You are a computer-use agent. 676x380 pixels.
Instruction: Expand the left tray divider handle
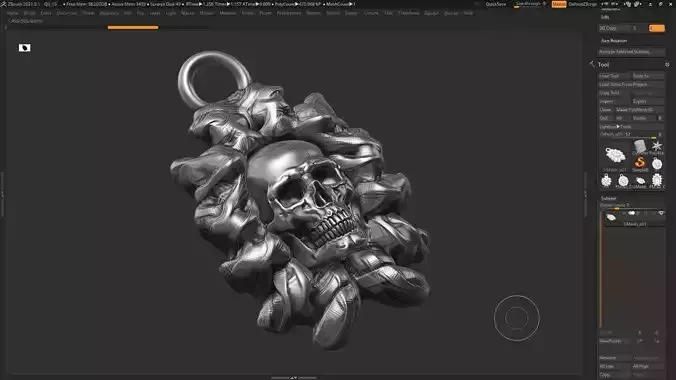(x=2, y=194)
